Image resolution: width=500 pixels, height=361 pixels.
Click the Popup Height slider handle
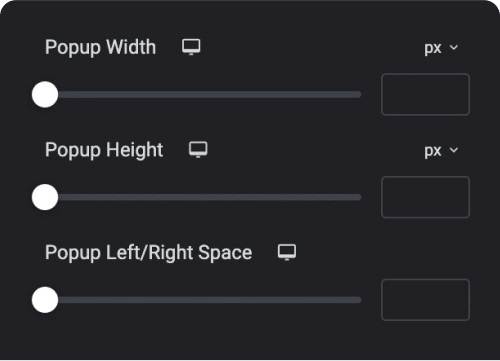(x=45, y=197)
